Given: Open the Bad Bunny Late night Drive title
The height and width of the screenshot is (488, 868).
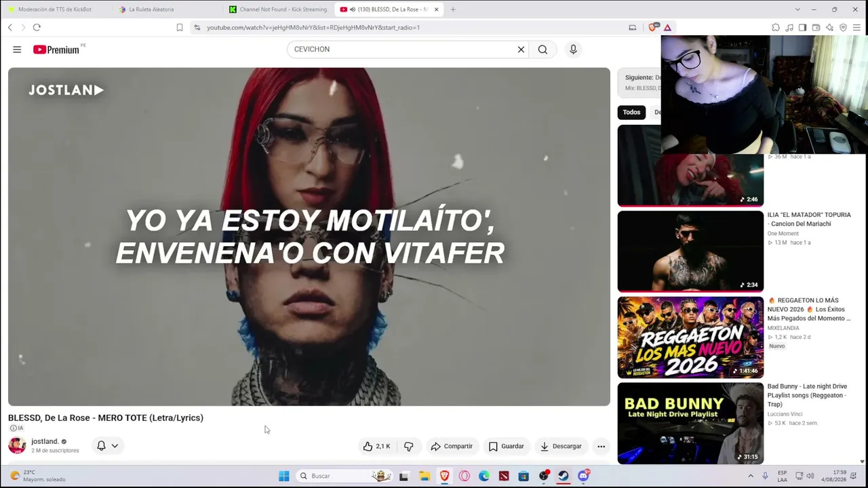Looking at the screenshot, I should click(x=807, y=395).
